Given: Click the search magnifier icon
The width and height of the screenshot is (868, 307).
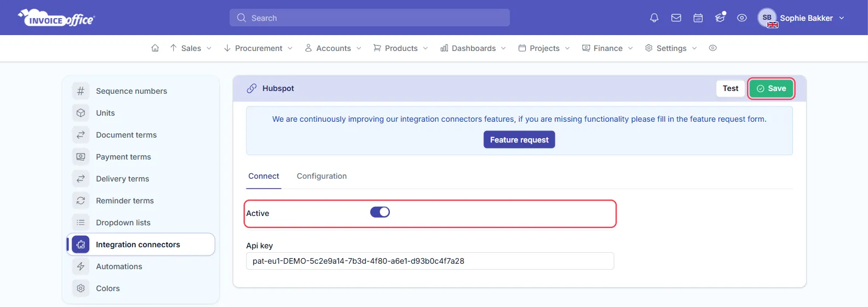Looking at the screenshot, I should click(241, 18).
